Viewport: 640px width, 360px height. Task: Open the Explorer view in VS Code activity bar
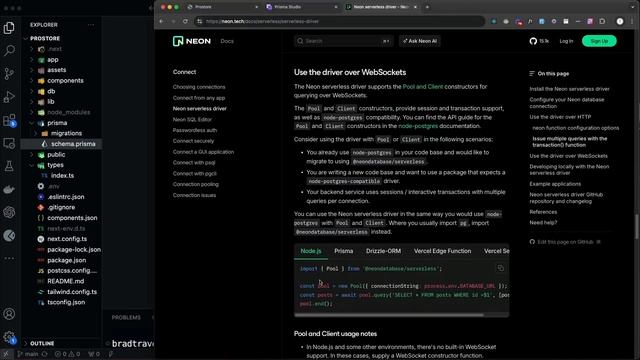(9, 28)
